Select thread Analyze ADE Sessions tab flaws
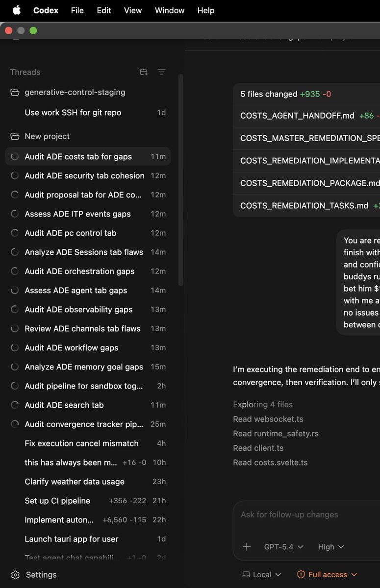 point(88,252)
